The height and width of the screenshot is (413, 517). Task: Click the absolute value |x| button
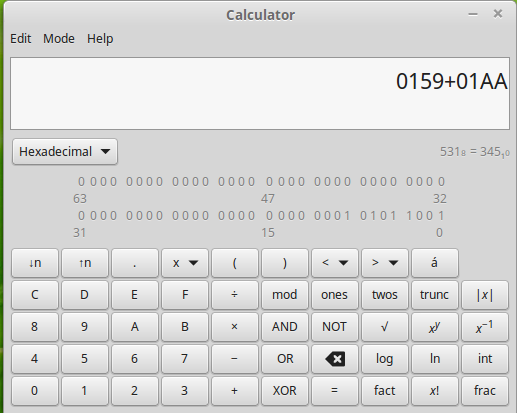point(485,295)
